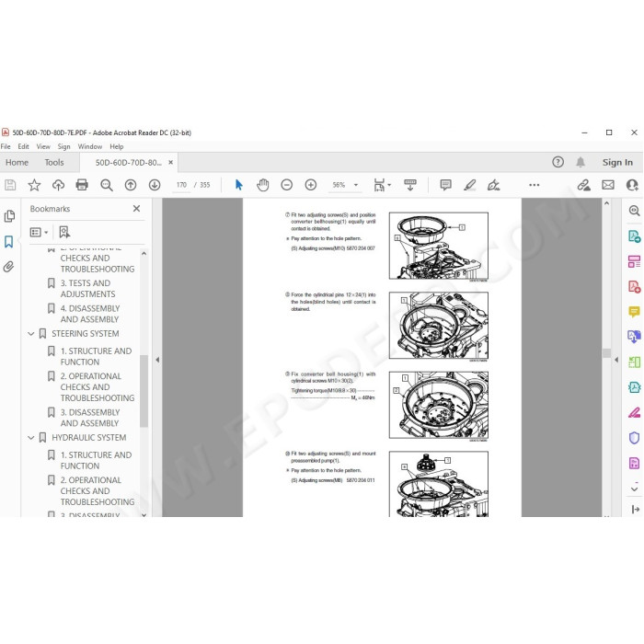Screen dimensions: 644x644
Task: Open Protect shield tool in right pane
Action: point(634,438)
